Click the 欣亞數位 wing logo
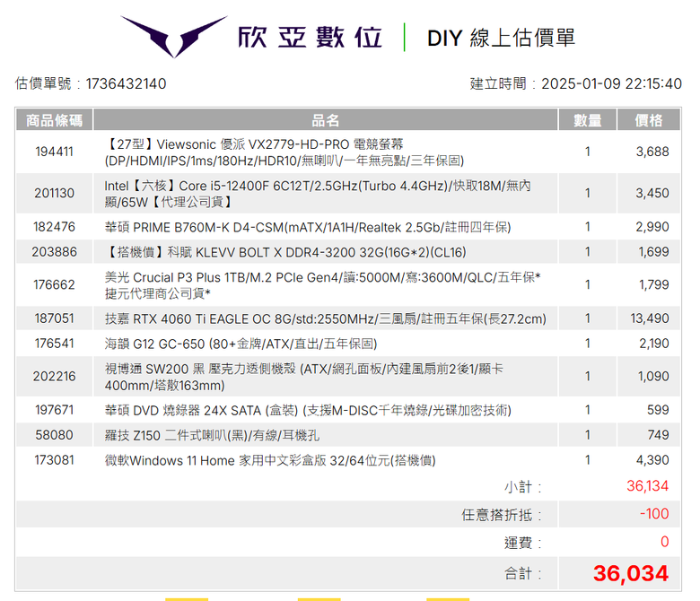This screenshot has width=700, height=601. pos(174,37)
